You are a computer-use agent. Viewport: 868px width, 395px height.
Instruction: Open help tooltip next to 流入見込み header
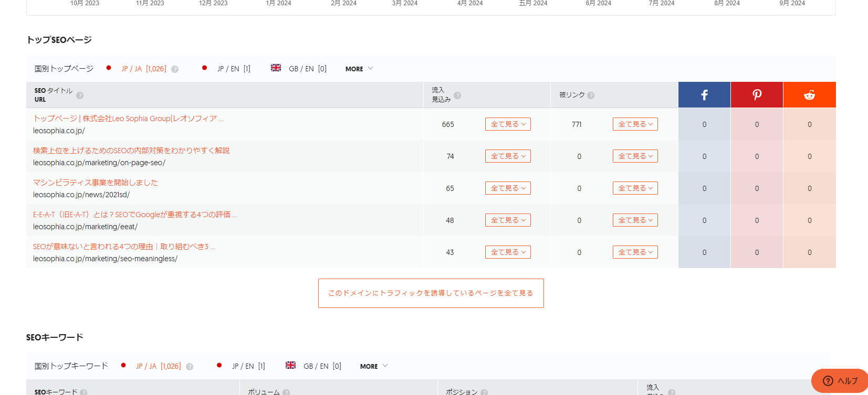[x=457, y=95]
